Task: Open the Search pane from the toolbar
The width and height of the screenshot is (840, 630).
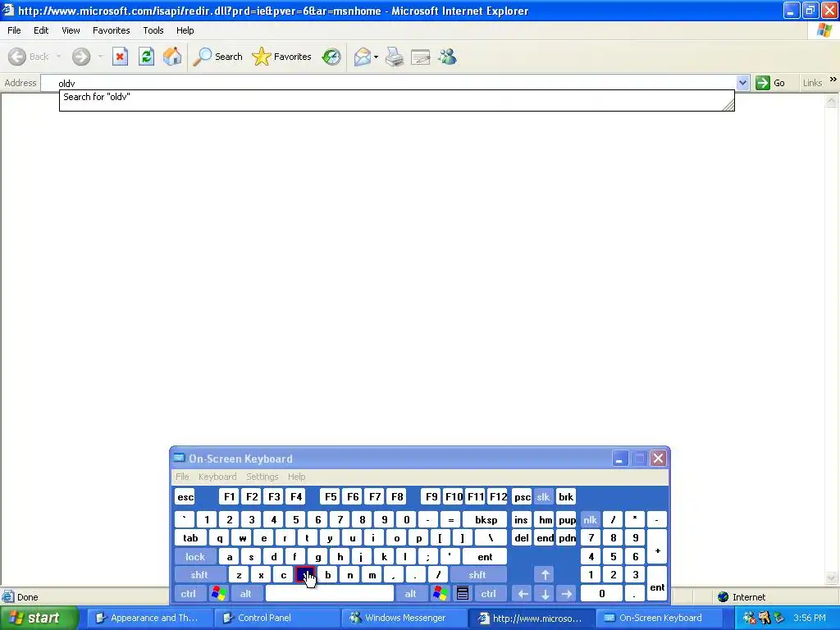Action: pyautogui.click(x=218, y=57)
